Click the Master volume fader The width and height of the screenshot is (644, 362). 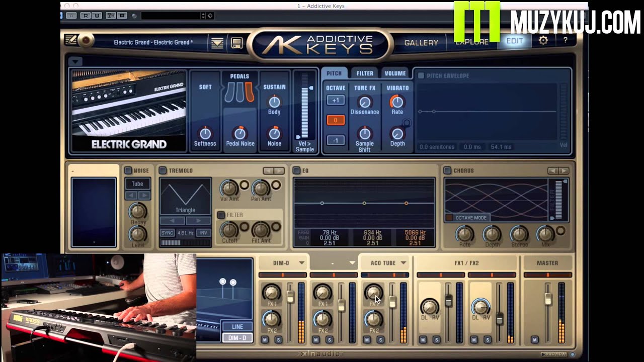(548, 299)
